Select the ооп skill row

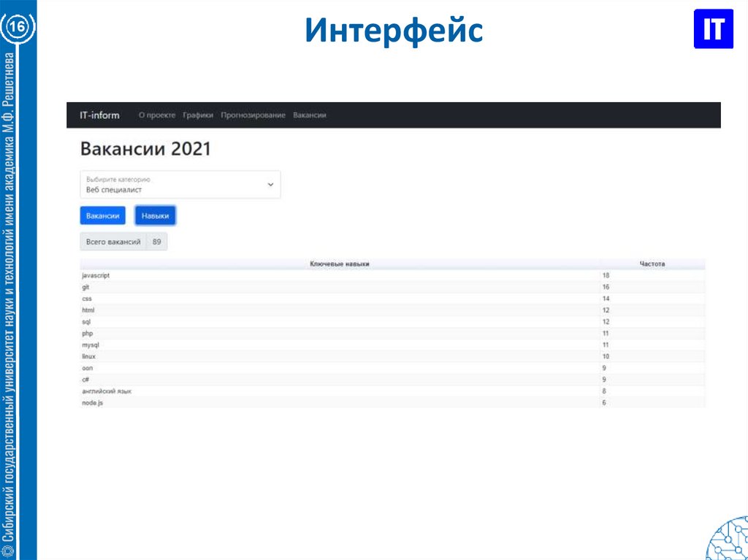[392, 368]
